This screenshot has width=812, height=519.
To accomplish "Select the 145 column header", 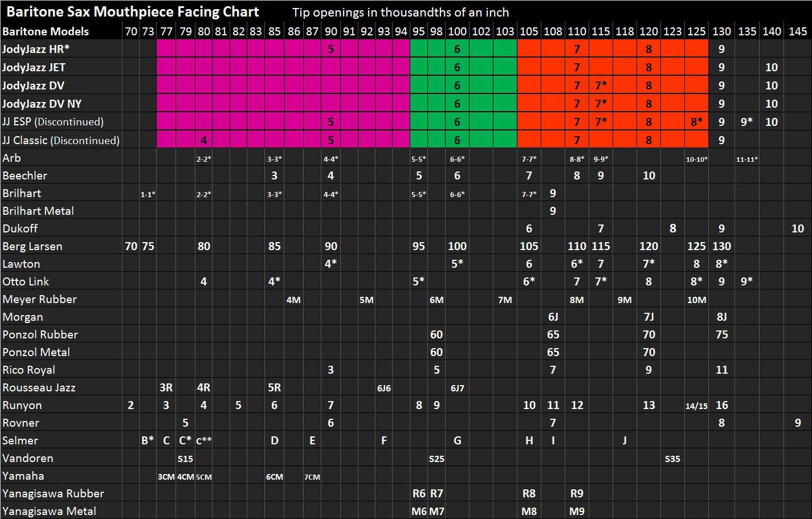I will pos(797,31).
